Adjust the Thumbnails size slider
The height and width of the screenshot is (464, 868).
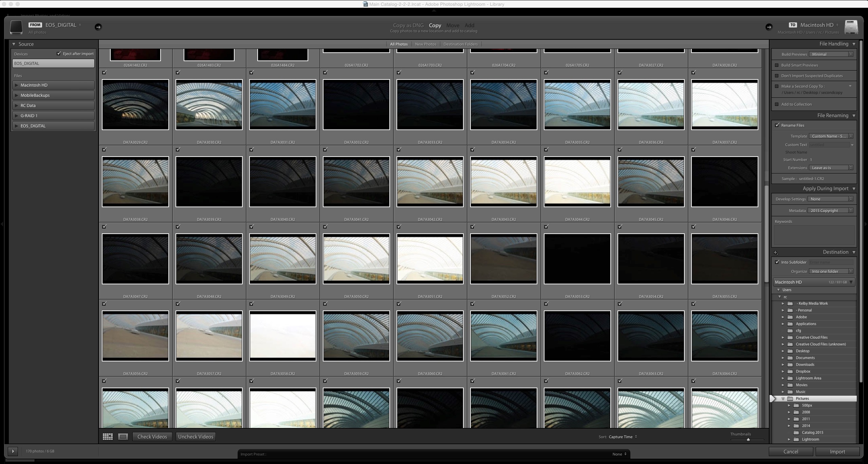point(748,440)
